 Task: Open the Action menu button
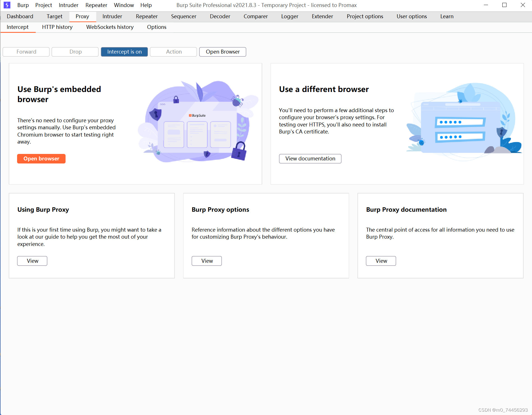[174, 52]
